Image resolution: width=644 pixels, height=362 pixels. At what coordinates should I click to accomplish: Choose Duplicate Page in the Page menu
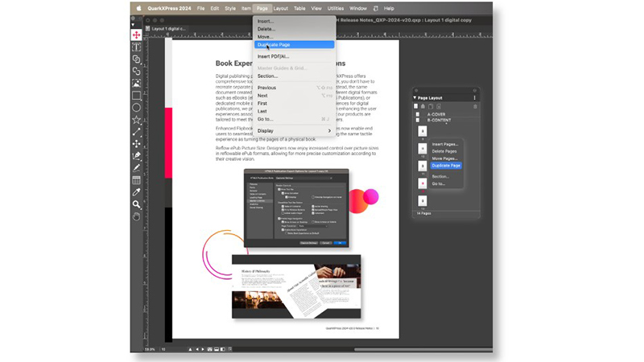294,45
